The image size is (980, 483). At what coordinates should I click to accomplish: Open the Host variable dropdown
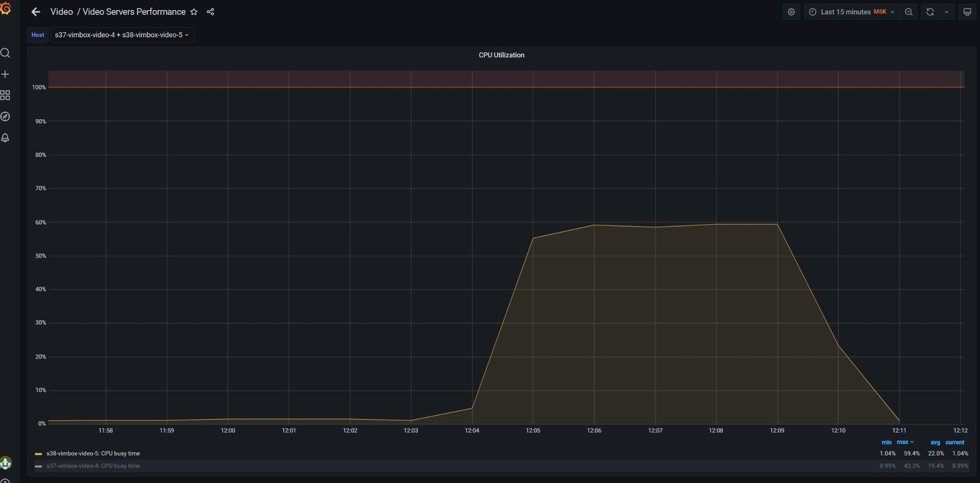[x=122, y=35]
